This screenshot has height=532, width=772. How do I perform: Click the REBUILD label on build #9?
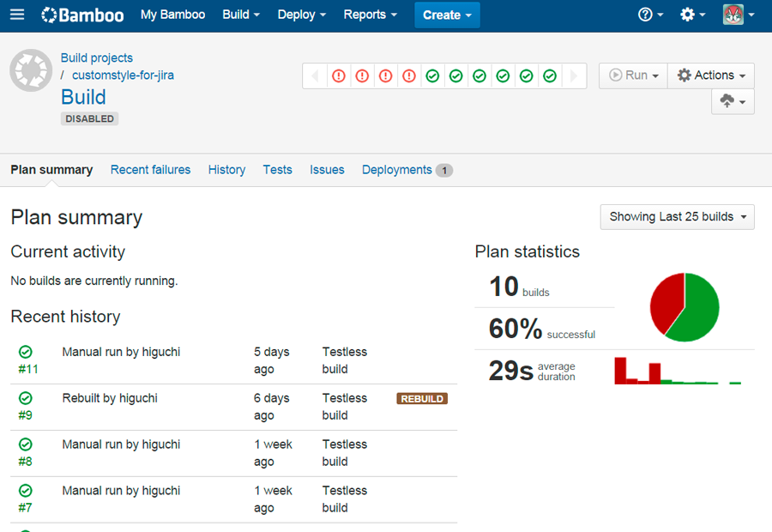tap(422, 398)
